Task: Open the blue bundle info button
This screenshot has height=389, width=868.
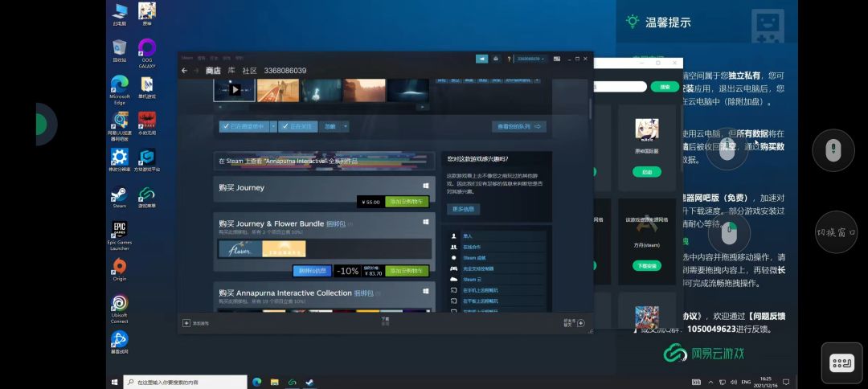Action: coord(312,271)
